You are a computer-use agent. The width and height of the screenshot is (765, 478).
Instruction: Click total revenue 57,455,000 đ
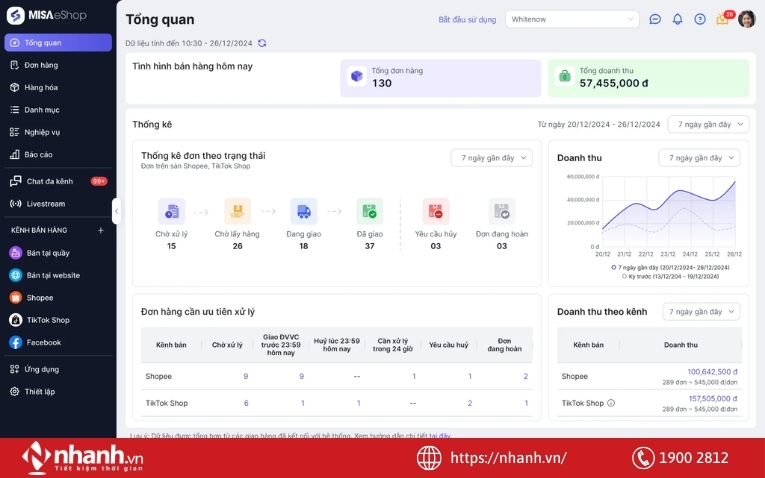pos(614,83)
